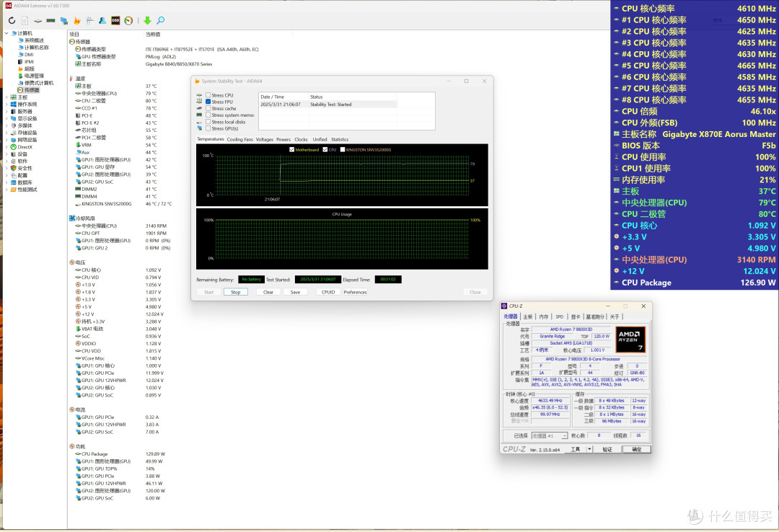Click the 确定 button in CPU-Z
Screen dimensions: 779x532
coord(636,449)
